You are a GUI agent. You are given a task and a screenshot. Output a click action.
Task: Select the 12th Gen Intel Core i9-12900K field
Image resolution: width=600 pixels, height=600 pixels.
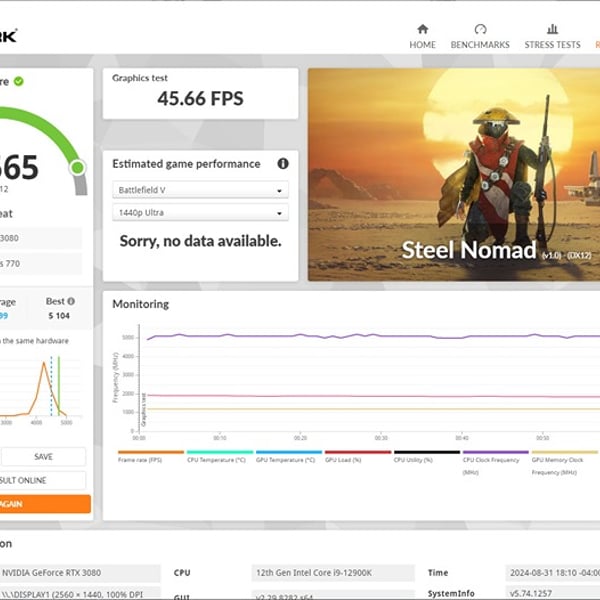[x=333, y=573]
